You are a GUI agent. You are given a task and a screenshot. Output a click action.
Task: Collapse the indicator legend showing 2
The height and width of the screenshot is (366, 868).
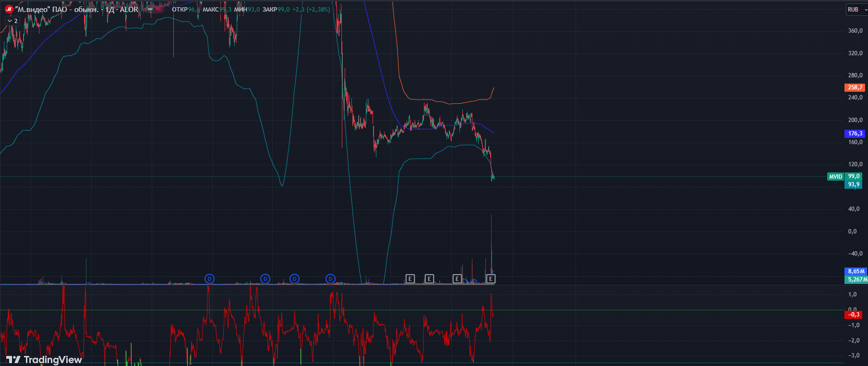[x=12, y=21]
